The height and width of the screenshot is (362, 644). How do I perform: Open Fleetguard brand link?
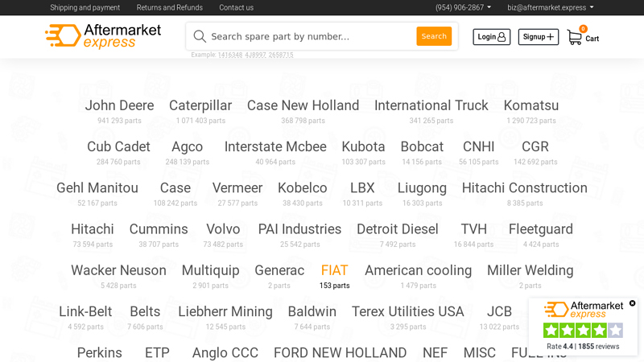[540, 229]
